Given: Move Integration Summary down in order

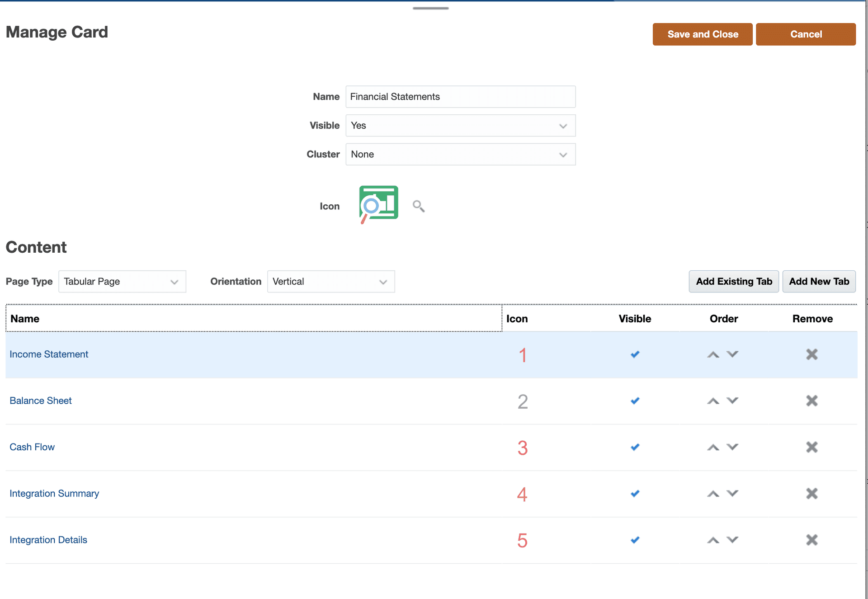Looking at the screenshot, I should 732,493.
